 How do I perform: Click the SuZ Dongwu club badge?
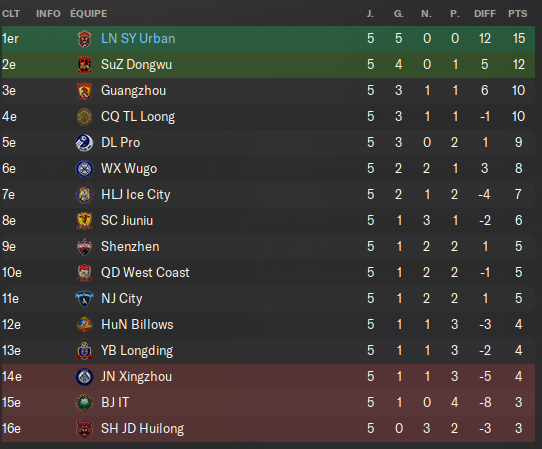pyautogui.click(x=84, y=65)
